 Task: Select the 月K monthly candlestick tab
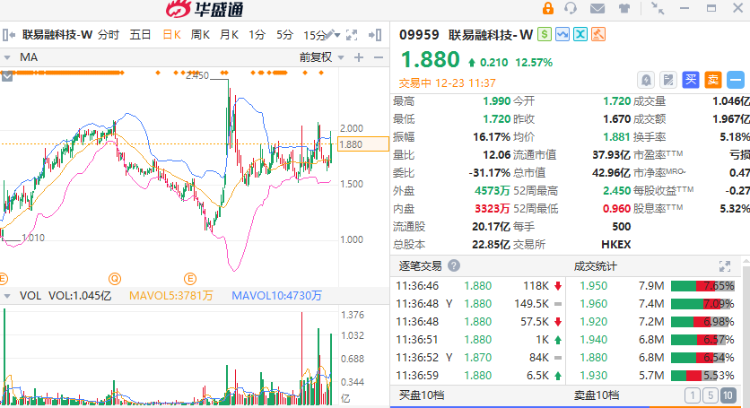229,35
